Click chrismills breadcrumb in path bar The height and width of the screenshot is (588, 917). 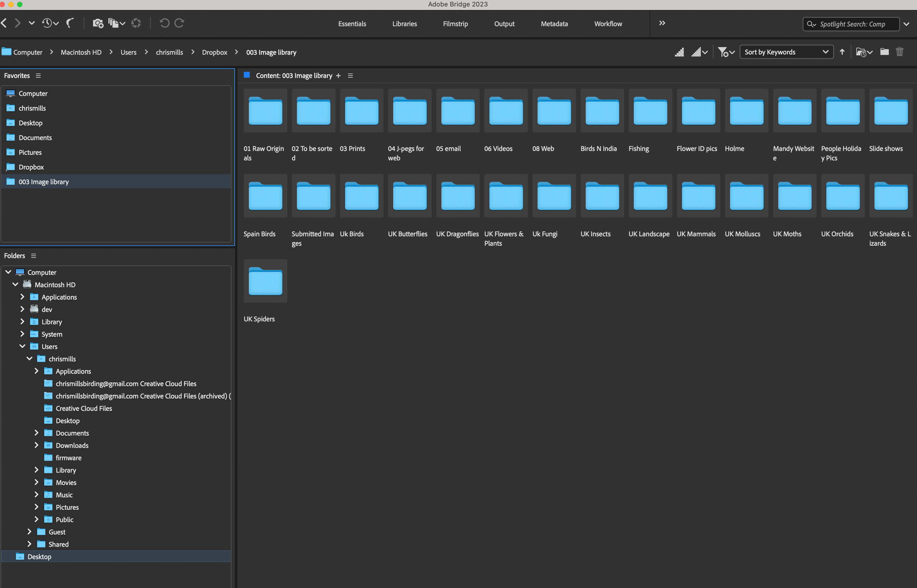[x=169, y=52]
